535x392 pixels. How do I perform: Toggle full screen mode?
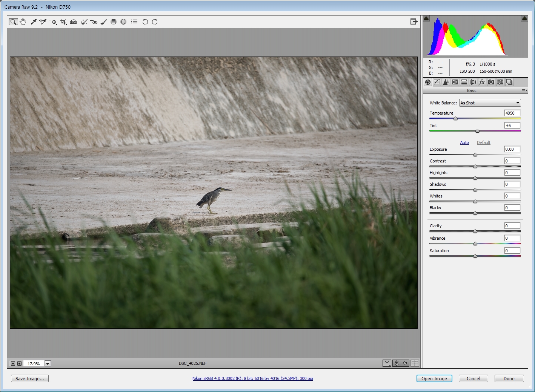414,22
